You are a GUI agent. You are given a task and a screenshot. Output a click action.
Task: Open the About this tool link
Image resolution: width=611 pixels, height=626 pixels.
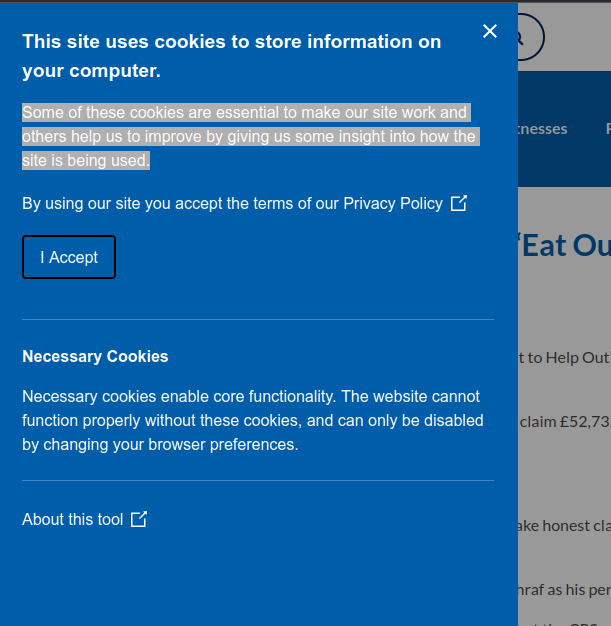click(73, 519)
